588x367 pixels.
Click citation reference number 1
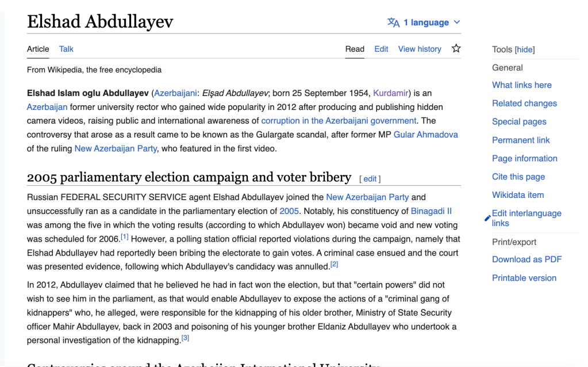[125, 236]
